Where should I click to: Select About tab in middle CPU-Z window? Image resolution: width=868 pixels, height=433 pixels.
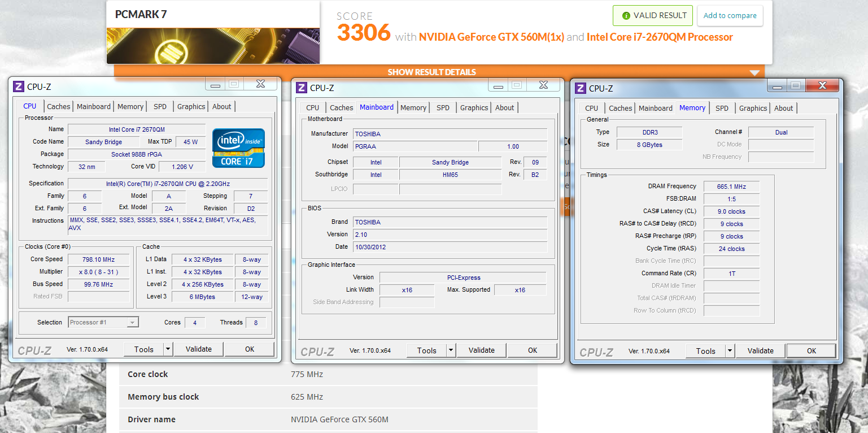[505, 107]
